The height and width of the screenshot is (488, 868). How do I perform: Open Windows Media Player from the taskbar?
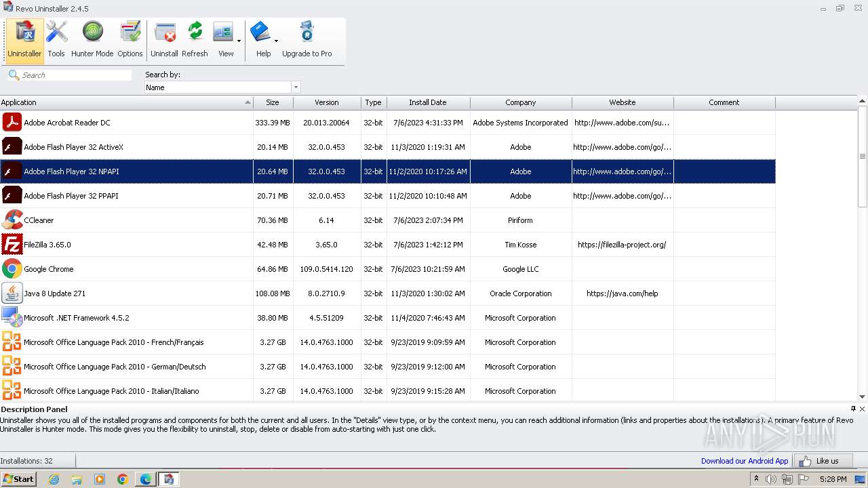click(100, 479)
